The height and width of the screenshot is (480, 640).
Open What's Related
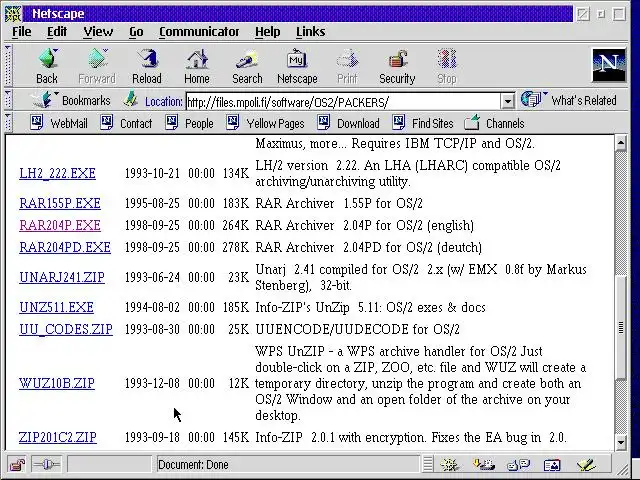pyautogui.click(x=569, y=100)
